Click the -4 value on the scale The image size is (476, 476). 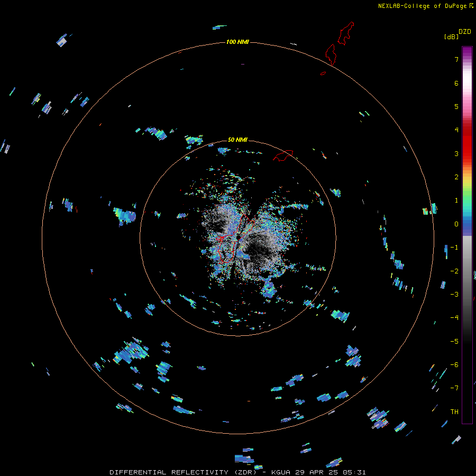(454, 318)
